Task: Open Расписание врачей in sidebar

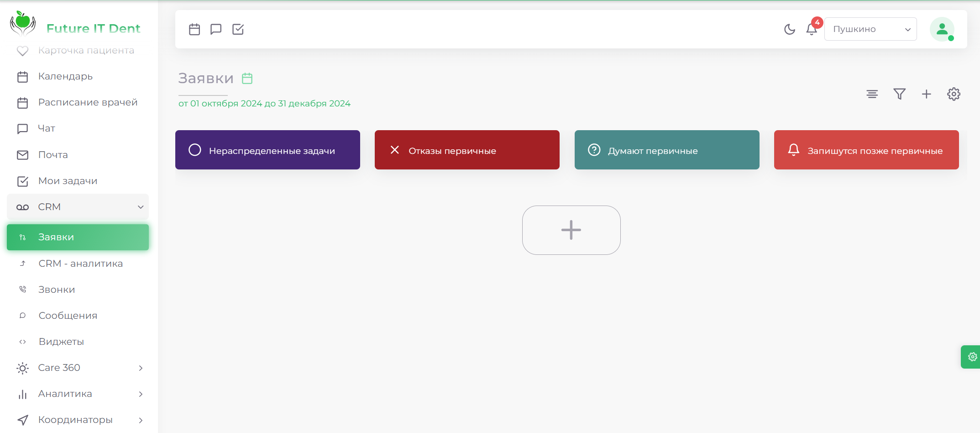Action: 78,102
